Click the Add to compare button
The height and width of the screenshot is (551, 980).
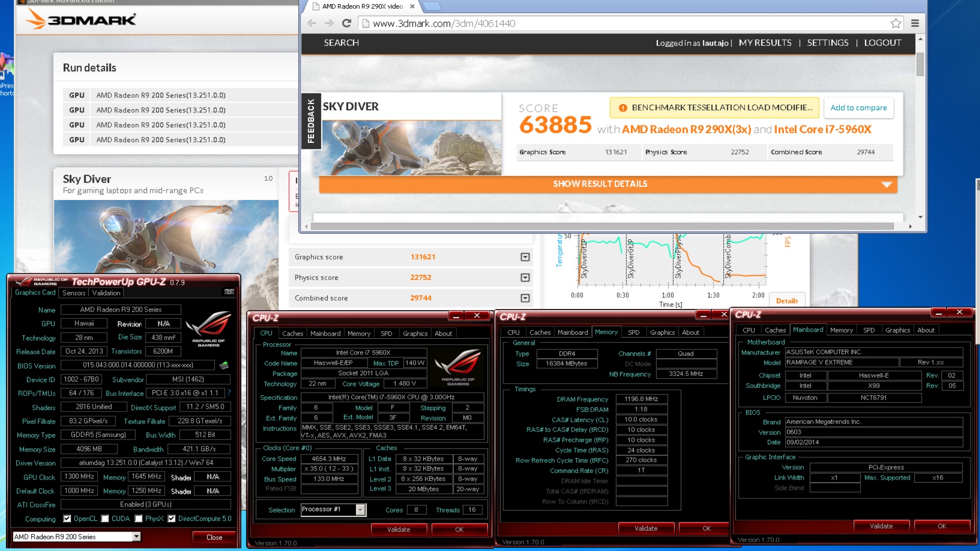coord(859,108)
